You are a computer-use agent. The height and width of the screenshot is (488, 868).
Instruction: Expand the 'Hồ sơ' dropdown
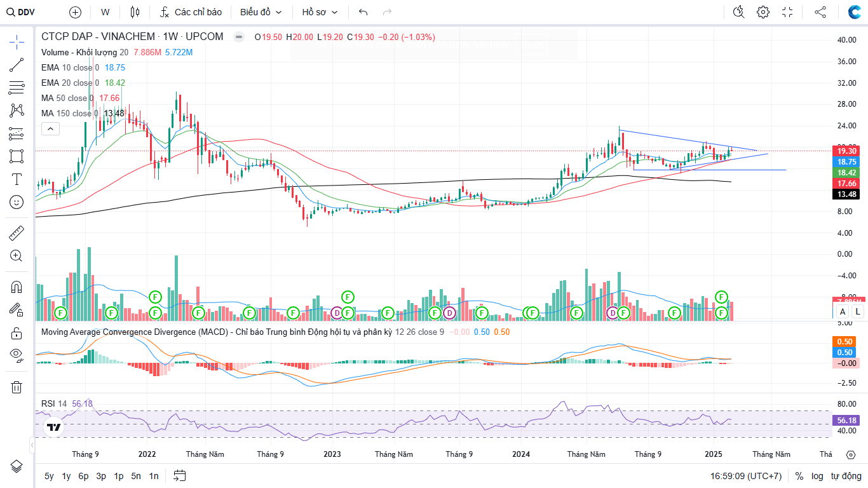pos(320,12)
